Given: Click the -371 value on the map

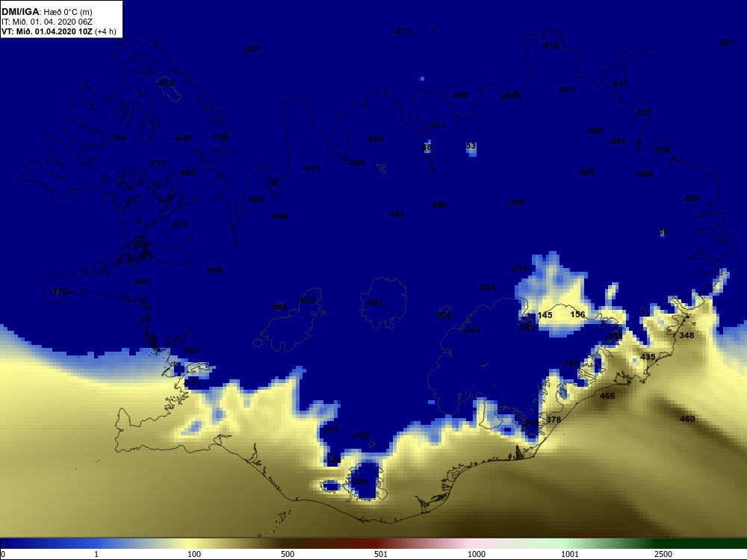Looking at the screenshot, I should (436, 125).
